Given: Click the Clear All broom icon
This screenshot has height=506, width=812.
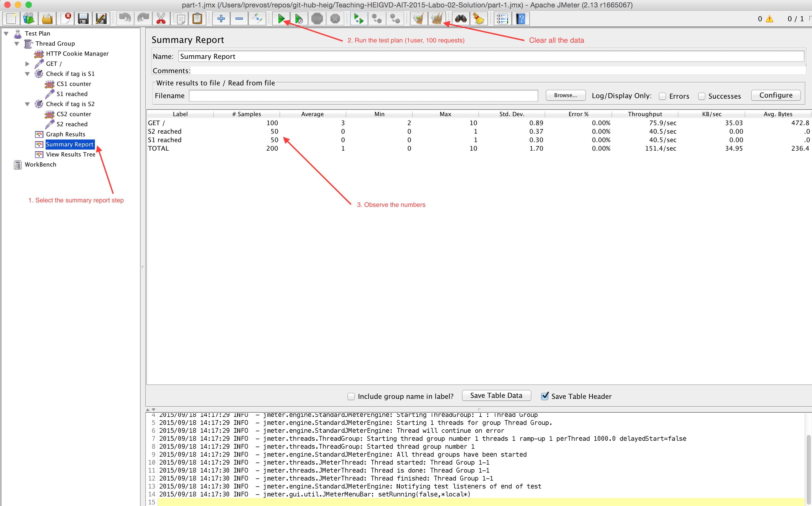Looking at the screenshot, I should [x=436, y=19].
